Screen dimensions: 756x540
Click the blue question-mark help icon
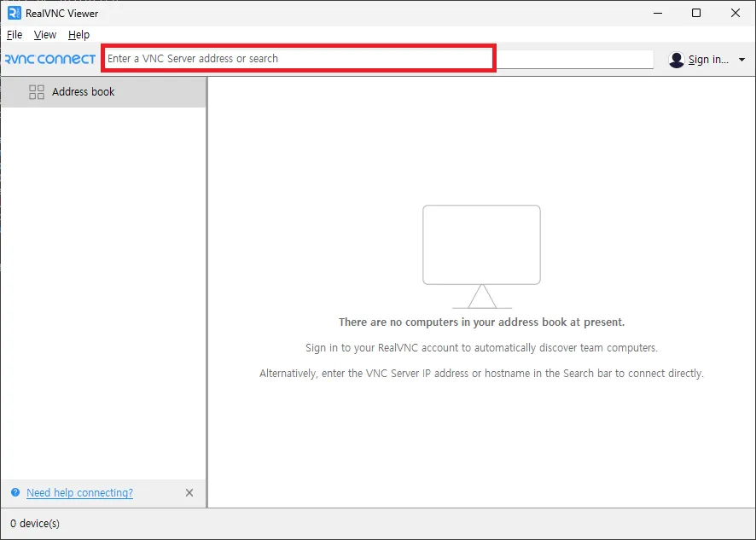[15, 492]
